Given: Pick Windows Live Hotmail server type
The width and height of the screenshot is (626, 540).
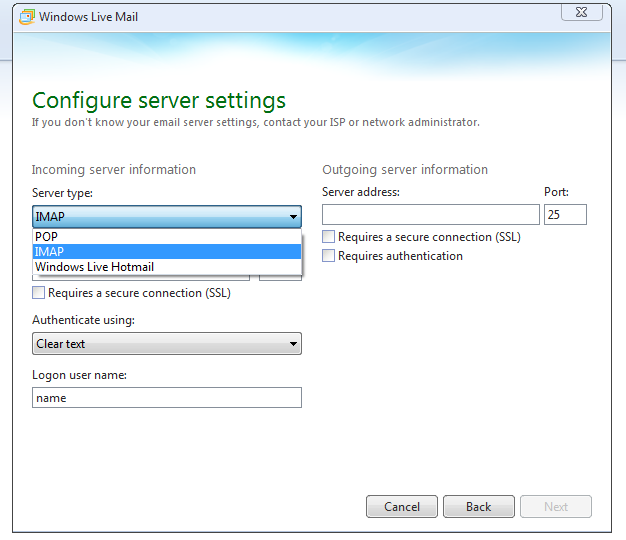Looking at the screenshot, I should coord(166,267).
